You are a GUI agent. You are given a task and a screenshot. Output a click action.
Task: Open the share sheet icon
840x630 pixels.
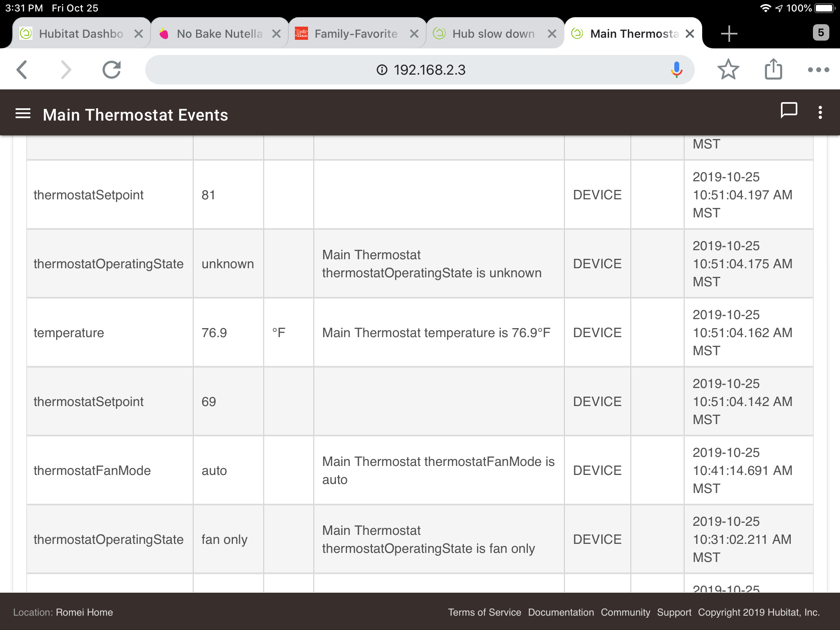click(773, 69)
